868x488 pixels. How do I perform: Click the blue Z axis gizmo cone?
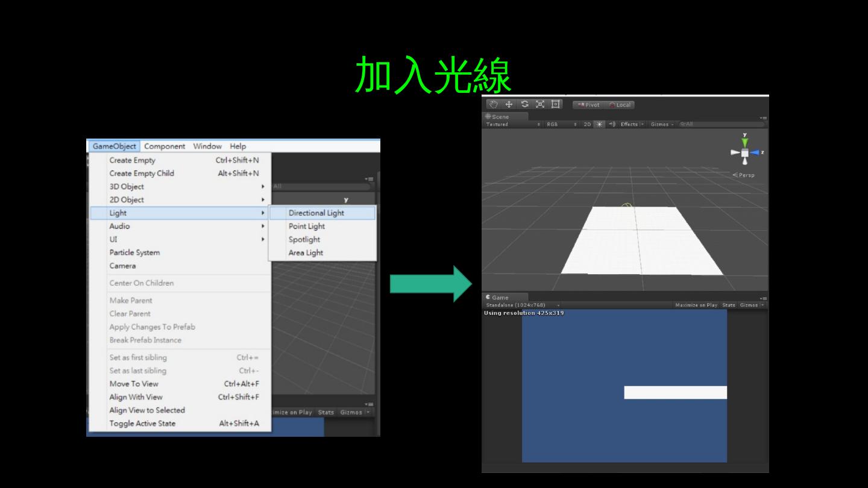(x=755, y=152)
